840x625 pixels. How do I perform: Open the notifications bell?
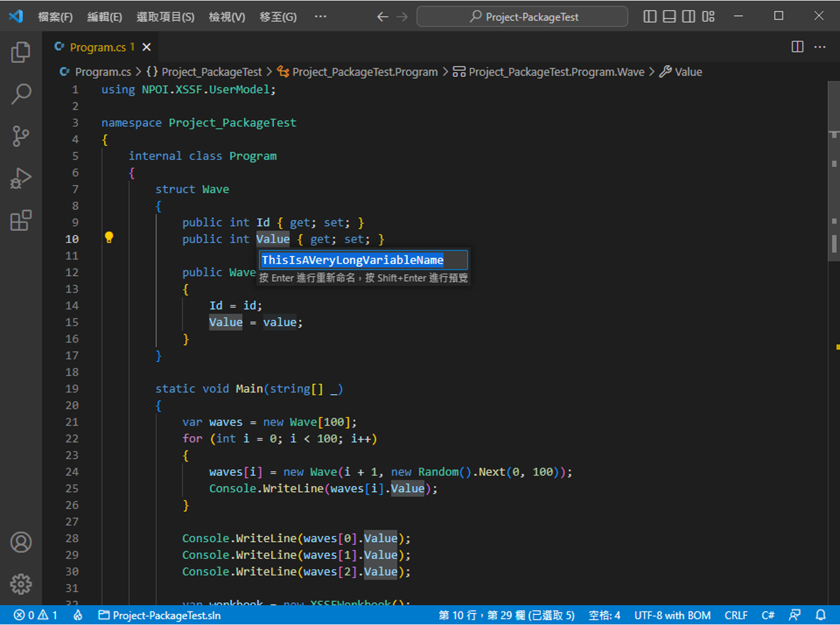click(821, 615)
